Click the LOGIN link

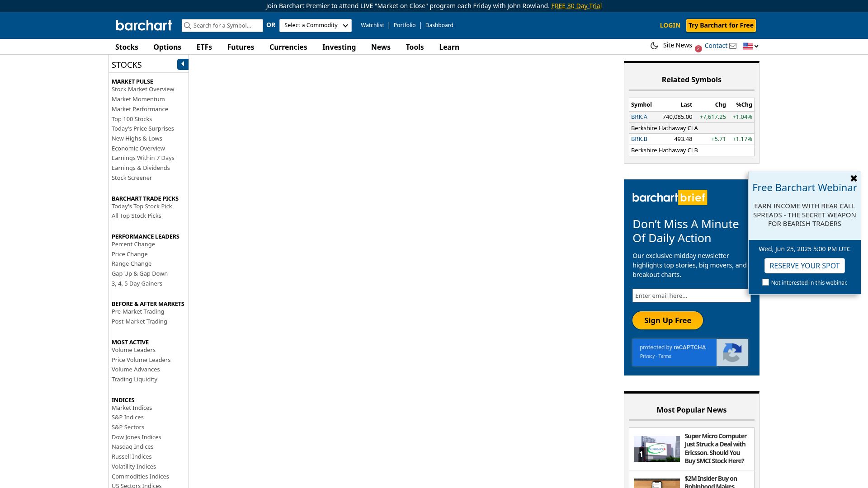(670, 25)
